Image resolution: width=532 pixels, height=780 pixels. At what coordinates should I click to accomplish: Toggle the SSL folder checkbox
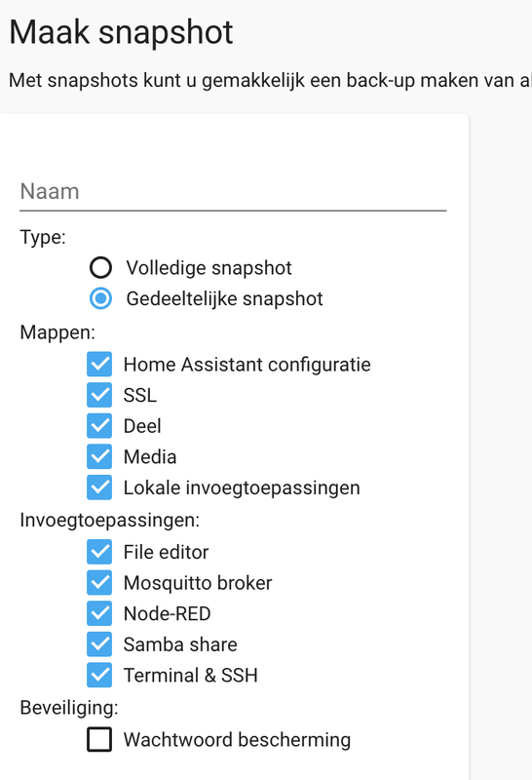99,395
